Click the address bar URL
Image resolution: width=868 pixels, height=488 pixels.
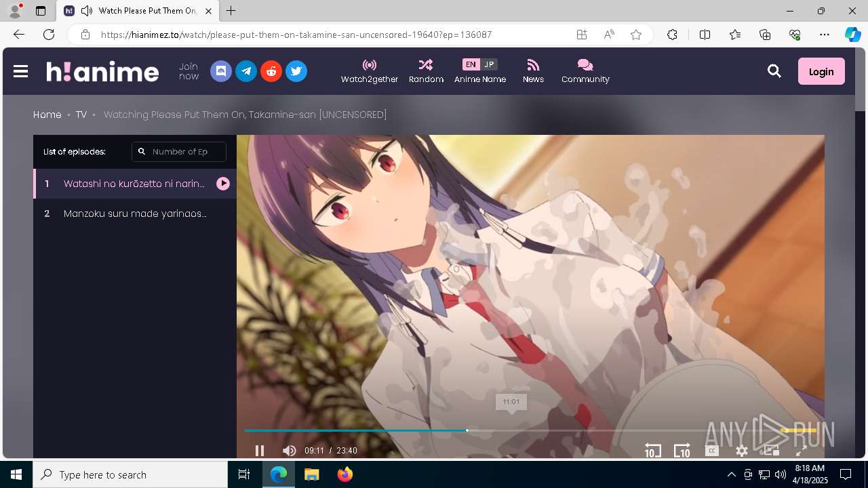tap(296, 35)
